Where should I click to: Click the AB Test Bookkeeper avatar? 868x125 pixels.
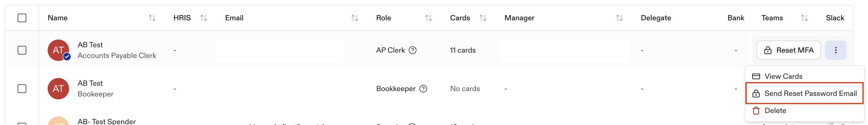pos(58,89)
